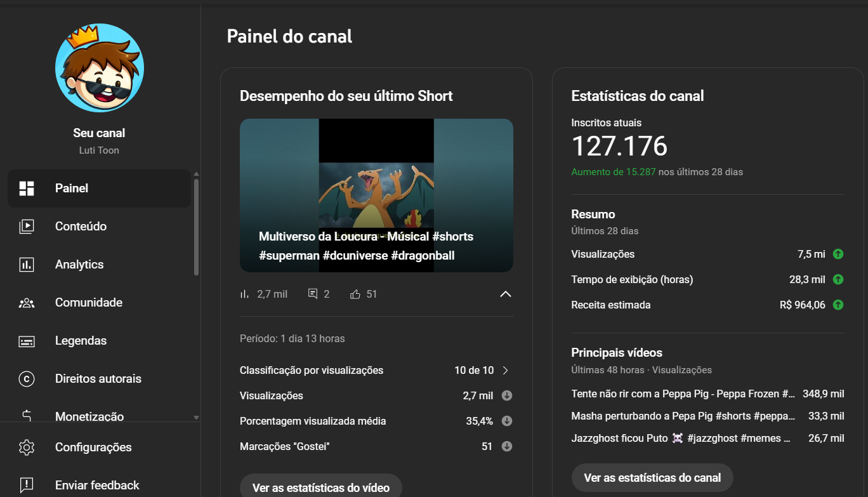
Task: Open video Jazzghost ficou Puto
Action: (681, 438)
